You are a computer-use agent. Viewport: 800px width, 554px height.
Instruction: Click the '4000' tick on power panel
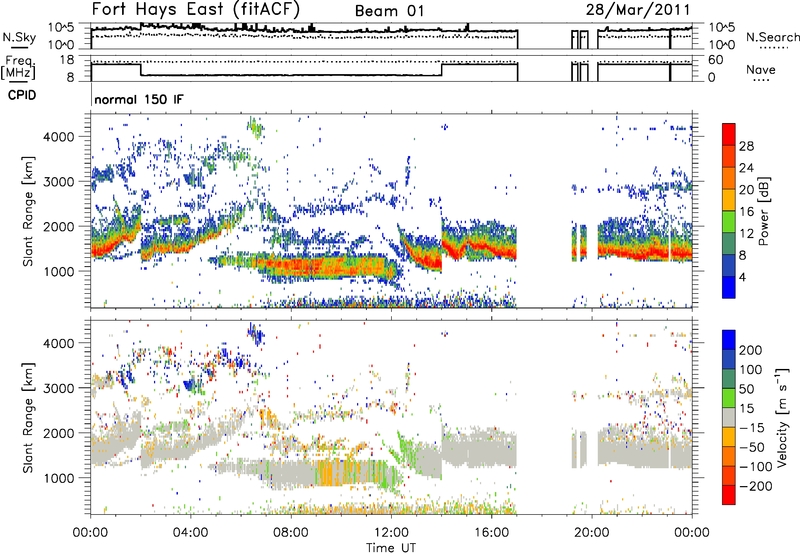coord(59,137)
